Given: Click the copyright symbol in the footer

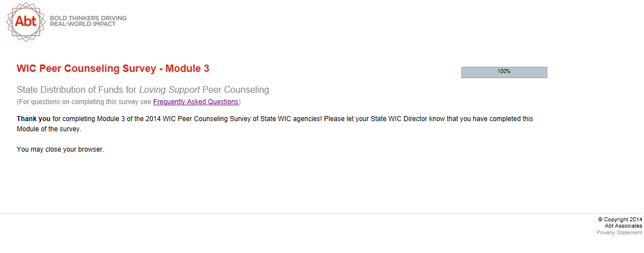Looking at the screenshot, I should 600,219.
